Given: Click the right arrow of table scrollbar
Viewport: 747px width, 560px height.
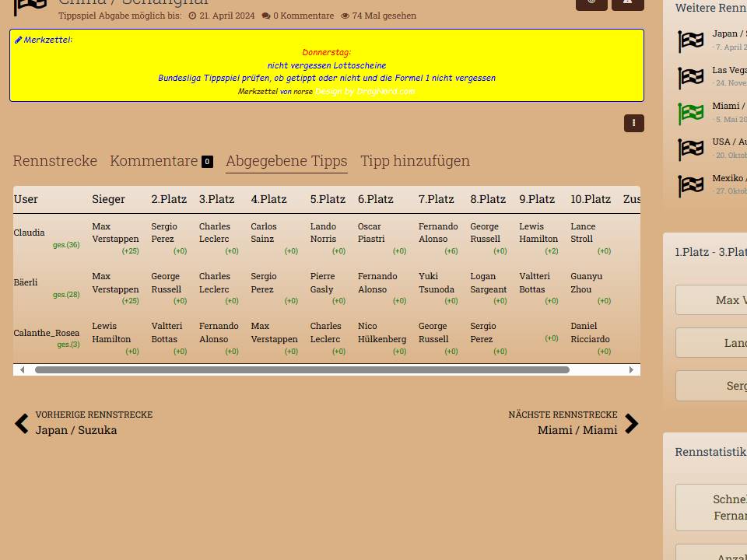Looking at the screenshot, I should click(x=631, y=370).
